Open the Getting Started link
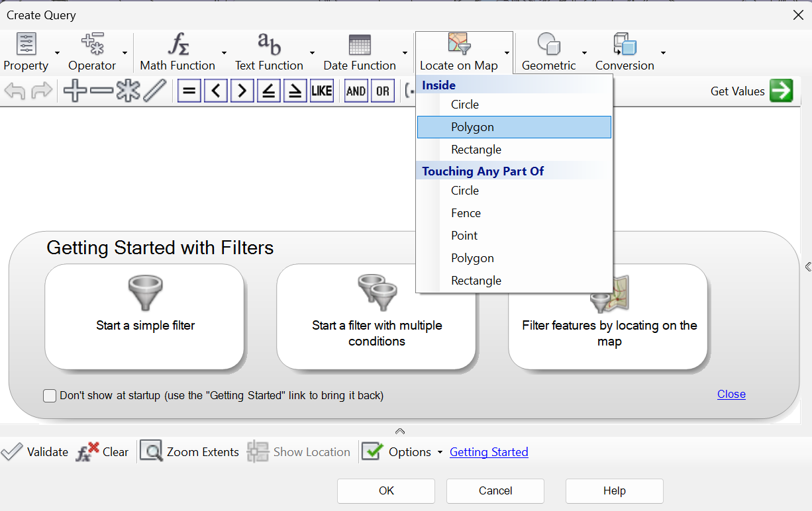The height and width of the screenshot is (511, 812). click(489, 452)
